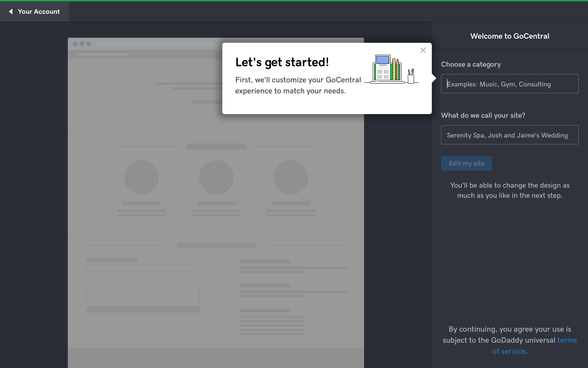
Task: Focus the Choose a category input field
Action: coord(509,84)
